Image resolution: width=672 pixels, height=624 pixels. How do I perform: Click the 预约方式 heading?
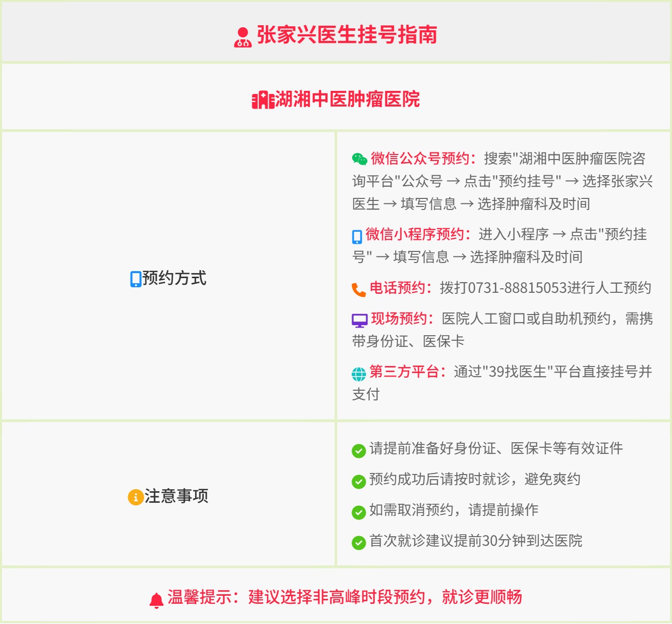(x=174, y=278)
